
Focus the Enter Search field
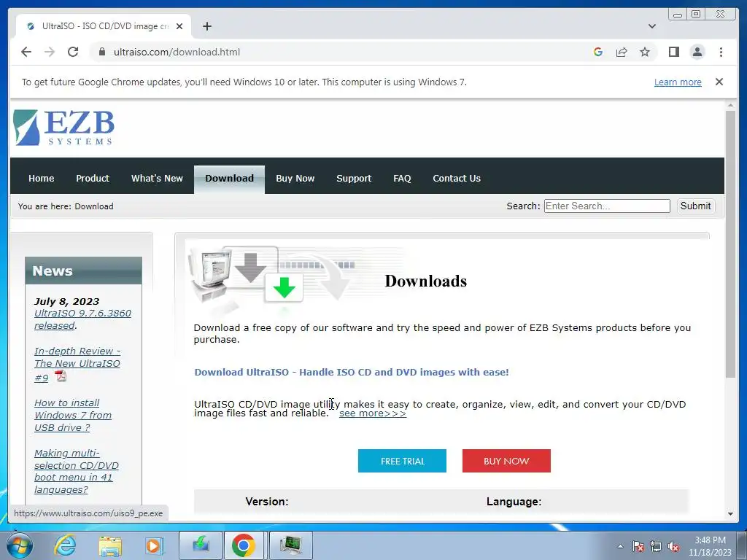pyautogui.click(x=607, y=206)
